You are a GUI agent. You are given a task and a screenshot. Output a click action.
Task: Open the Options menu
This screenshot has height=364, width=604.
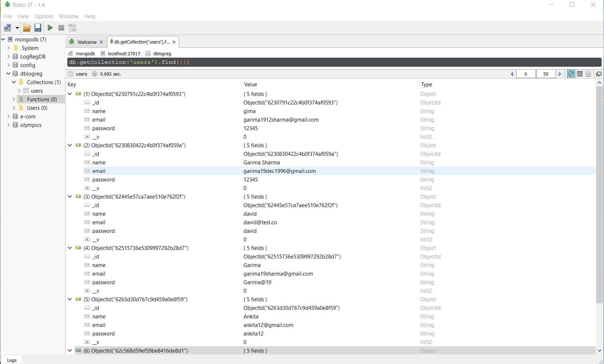pos(43,16)
